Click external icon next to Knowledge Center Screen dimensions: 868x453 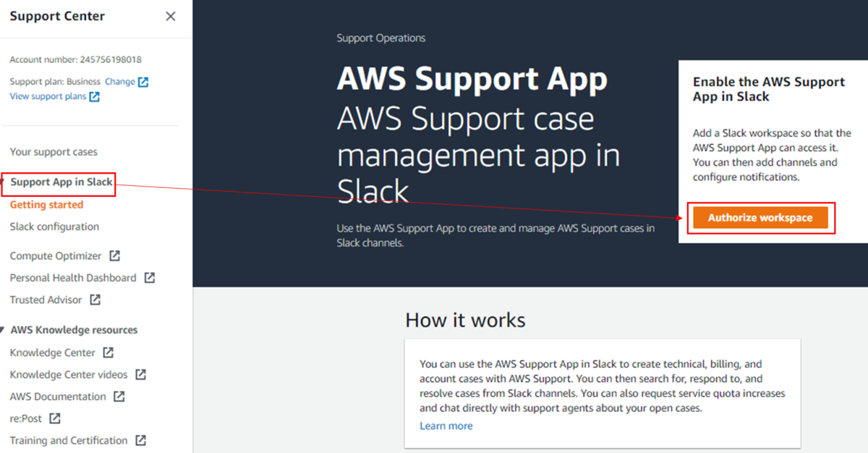pos(108,353)
